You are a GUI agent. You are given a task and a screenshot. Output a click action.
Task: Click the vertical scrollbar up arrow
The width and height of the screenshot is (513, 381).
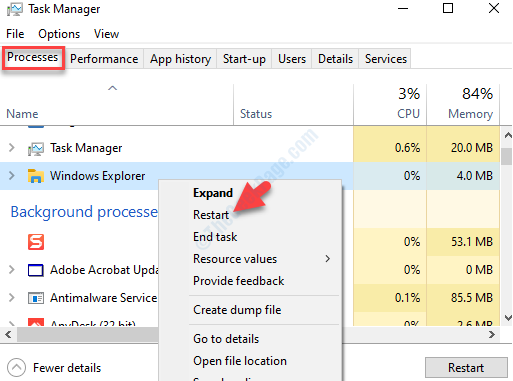[x=508, y=135]
